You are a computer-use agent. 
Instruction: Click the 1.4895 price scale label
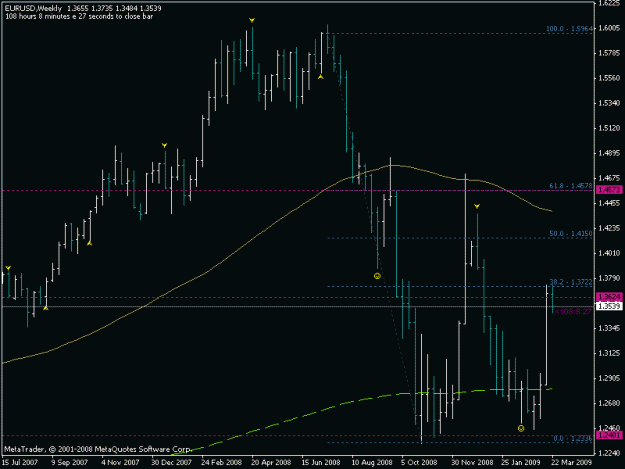click(609, 153)
